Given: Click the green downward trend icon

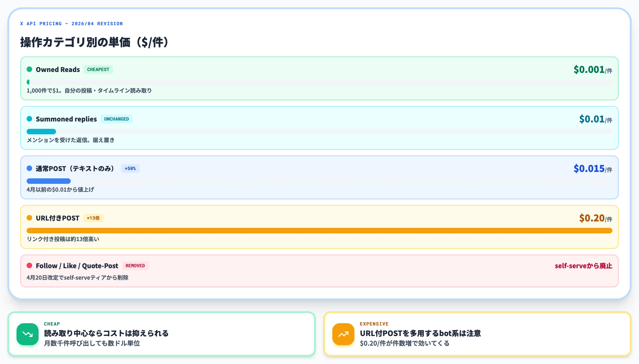Looking at the screenshot, I should point(28,334).
